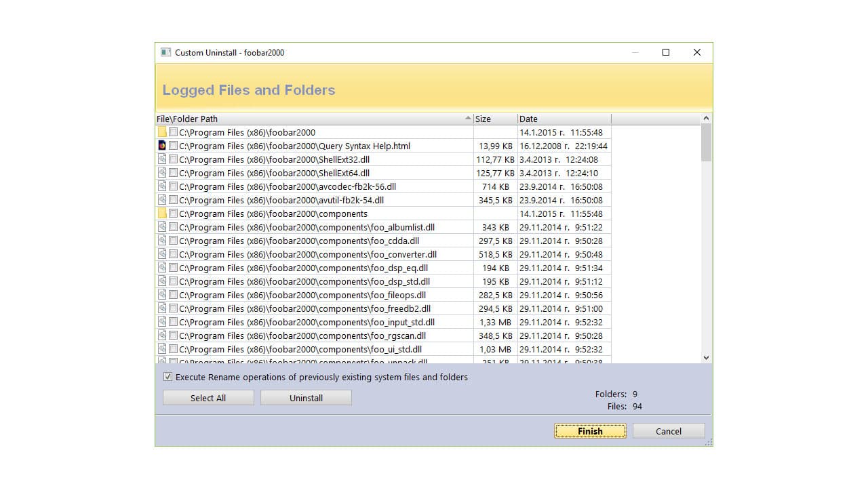This screenshot has height=488, width=868.
Task: Tick the checkbox for foo_albumlist.dll
Action: 172,227
